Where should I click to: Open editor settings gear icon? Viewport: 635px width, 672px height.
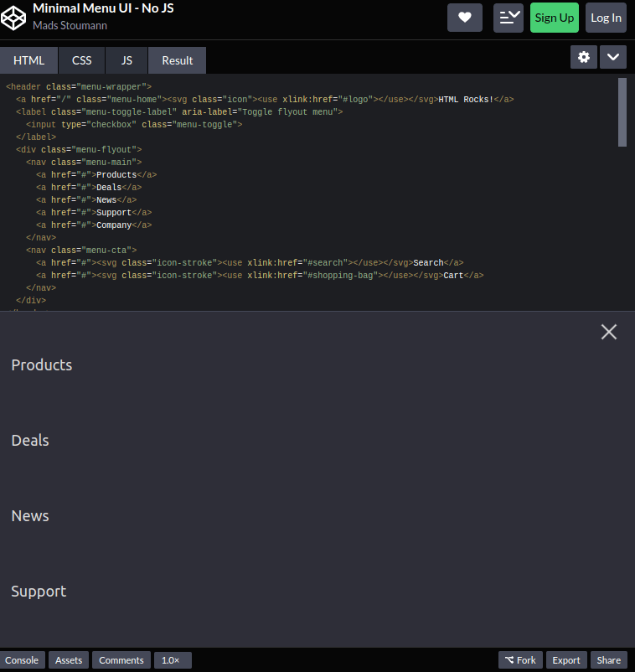click(x=584, y=57)
